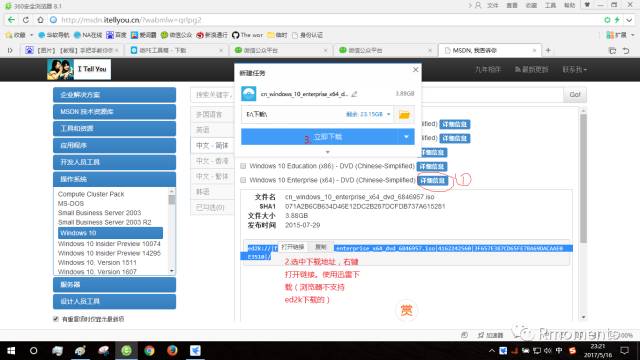The height and width of the screenshot is (360, 640).
Task: Open the 最新更新 link in site header
Action: click(x=531, y=69)
